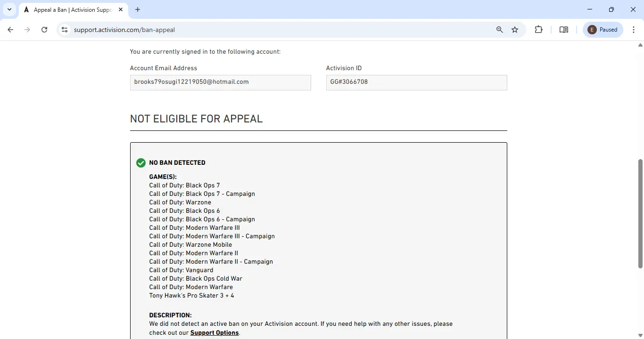Click the scrollbar up arrow
Screen dimensions: 644x339
click(640, 45)
